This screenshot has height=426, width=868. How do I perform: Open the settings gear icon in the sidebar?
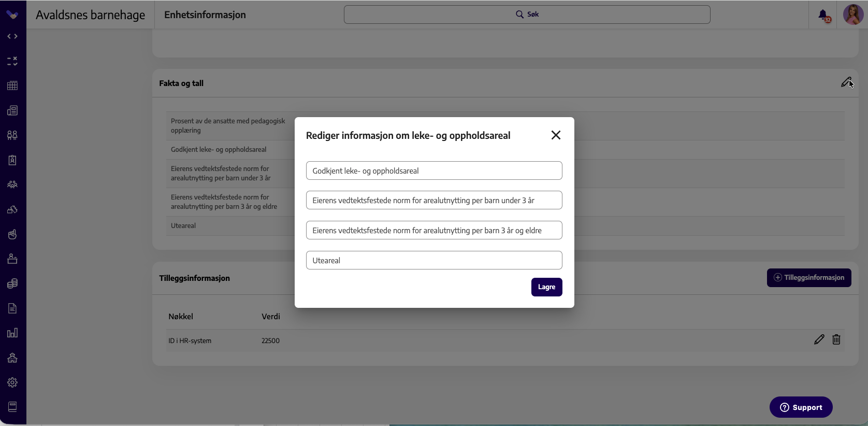[x=12, y=382]
